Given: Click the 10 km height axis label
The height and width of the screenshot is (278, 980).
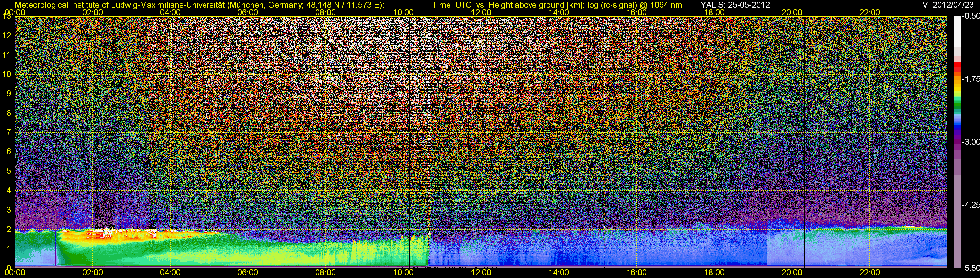Looking at the screenshot, I should 7,74.
